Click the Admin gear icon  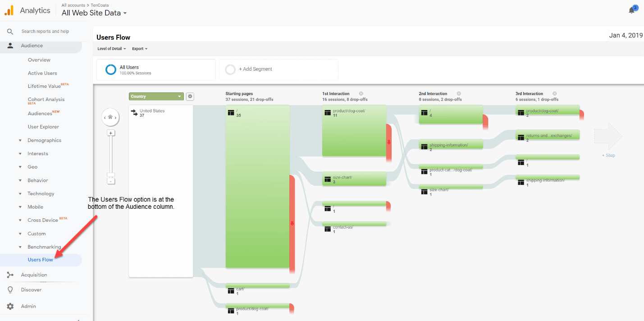point(10,306)
